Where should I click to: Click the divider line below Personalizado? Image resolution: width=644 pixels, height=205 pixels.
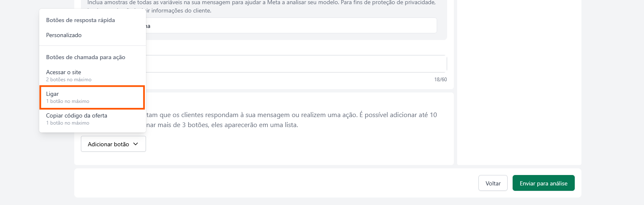(x=92, y=45)
